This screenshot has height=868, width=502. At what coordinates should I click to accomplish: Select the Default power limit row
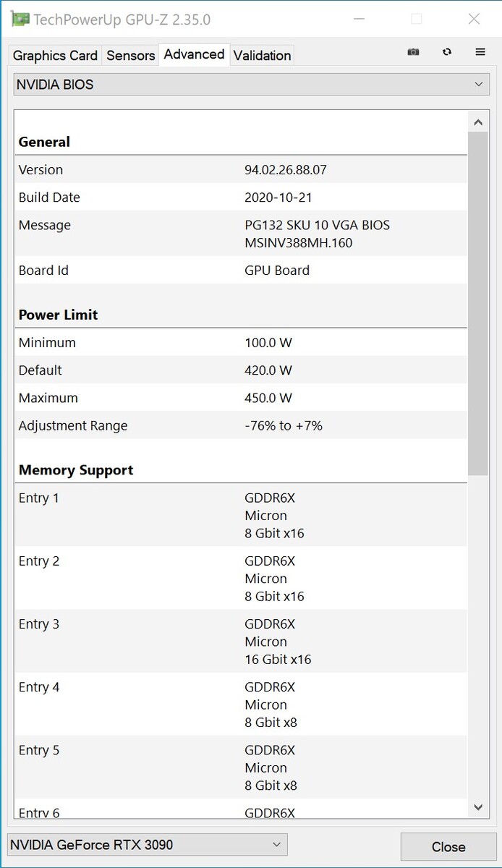tap(242, 370)
